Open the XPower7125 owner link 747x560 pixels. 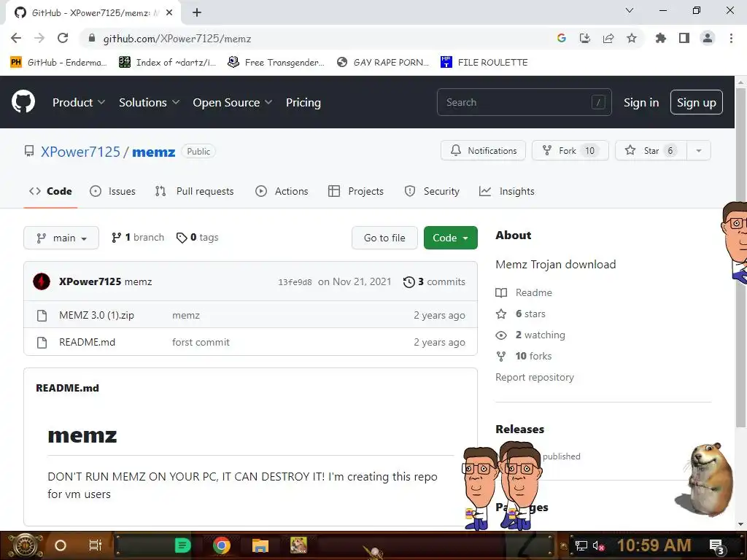pos(80,152)
